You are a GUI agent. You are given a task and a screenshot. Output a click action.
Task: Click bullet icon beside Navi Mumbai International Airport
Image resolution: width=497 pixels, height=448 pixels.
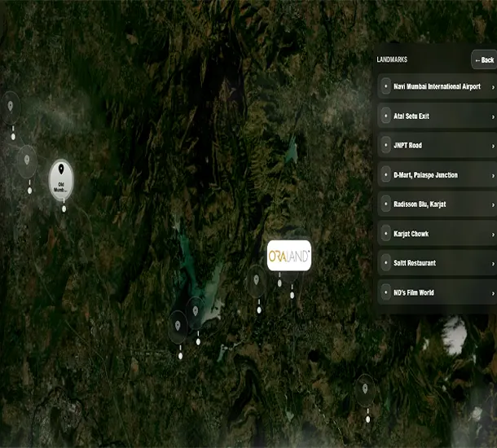tap(385, 86)
